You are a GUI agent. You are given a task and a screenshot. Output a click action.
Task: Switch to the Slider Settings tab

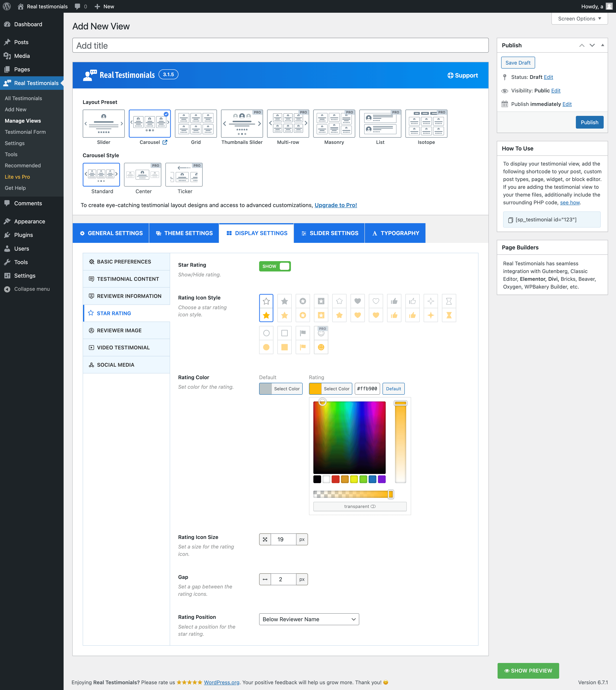pyautogui.click(x=329, y=233)
